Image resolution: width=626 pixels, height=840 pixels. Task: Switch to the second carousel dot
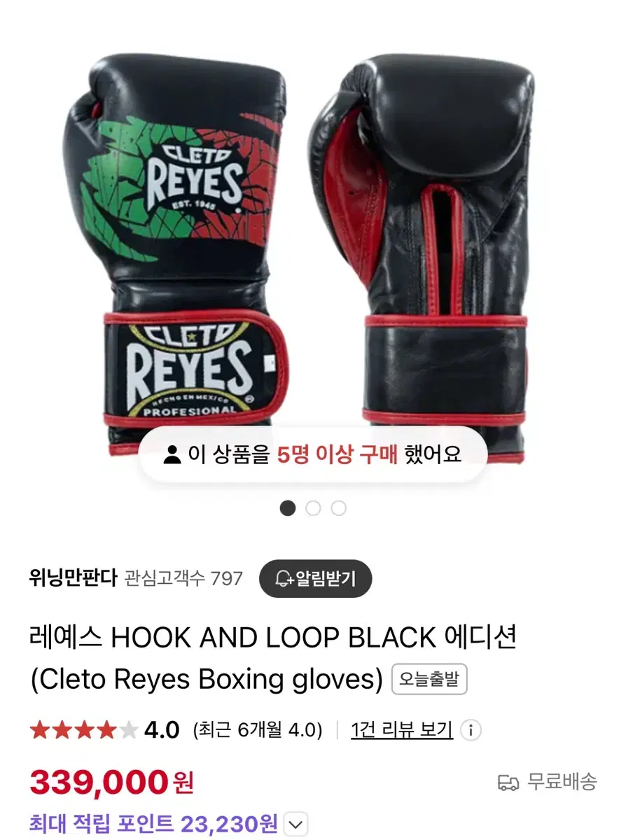(x=313, y=508)
